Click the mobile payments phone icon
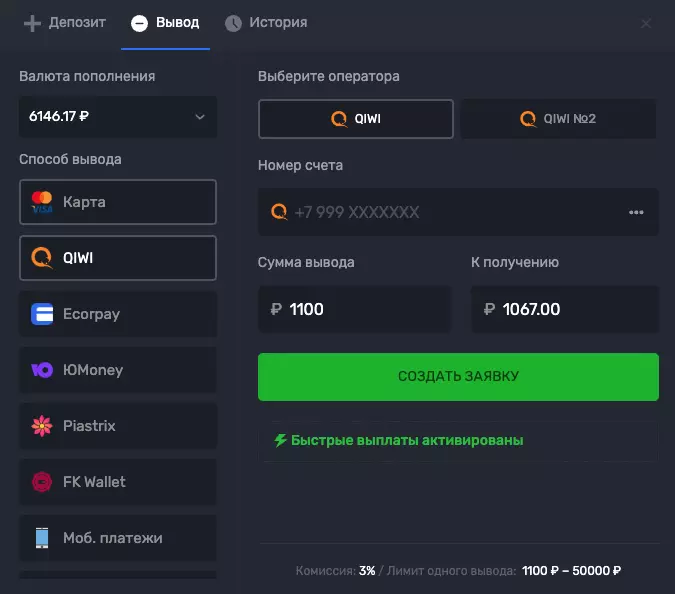 tap(42, 538)
